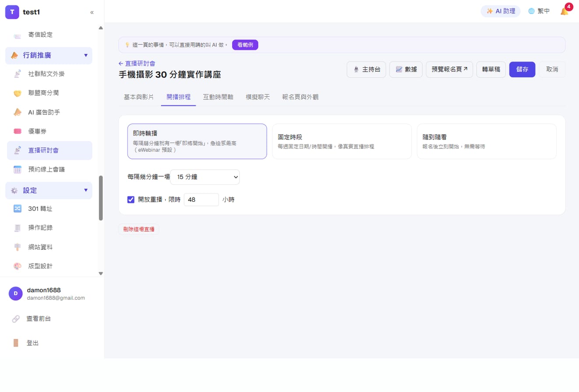Screen dimensions: 579x392
Task: Click the 預覽報名頁 preview button
Action: pos(449,70)
